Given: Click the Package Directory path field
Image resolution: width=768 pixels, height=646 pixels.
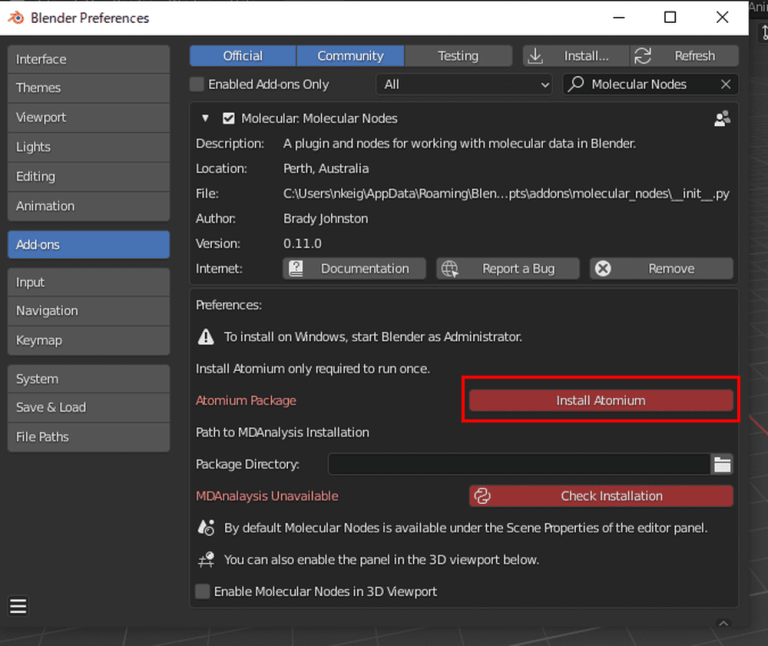Looking at the screenshot, I should 518,464.
